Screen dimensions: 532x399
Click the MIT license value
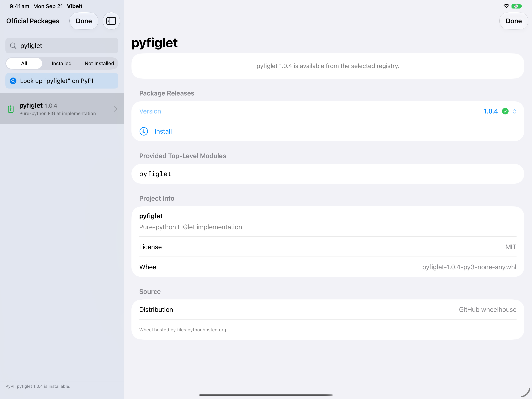(x=511, y=247)
